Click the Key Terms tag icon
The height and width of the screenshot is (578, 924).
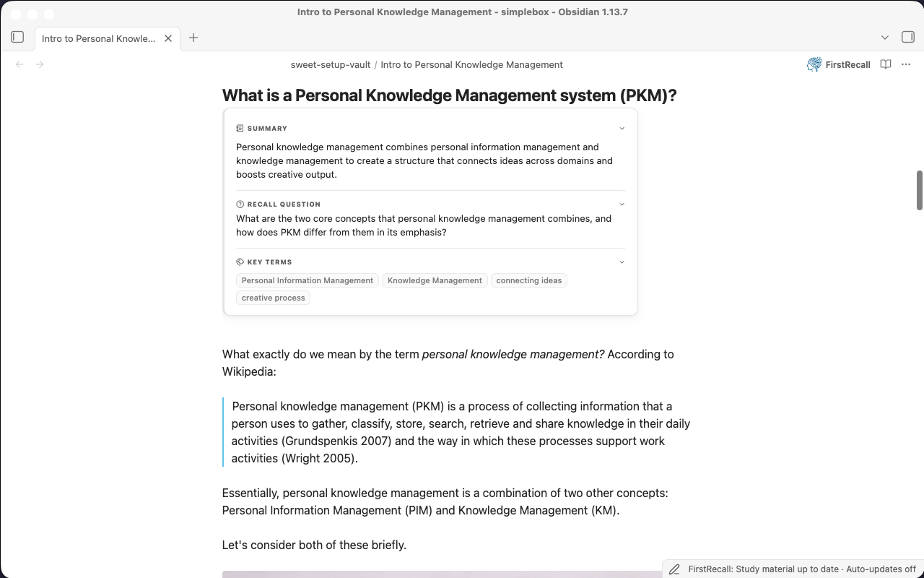tap(240, 262)
